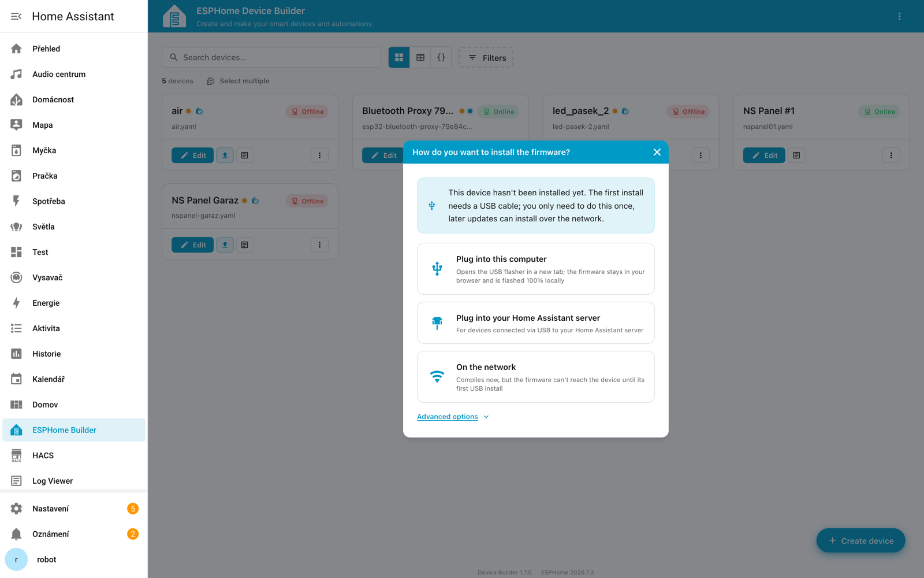Select grid card view icon

399,57
